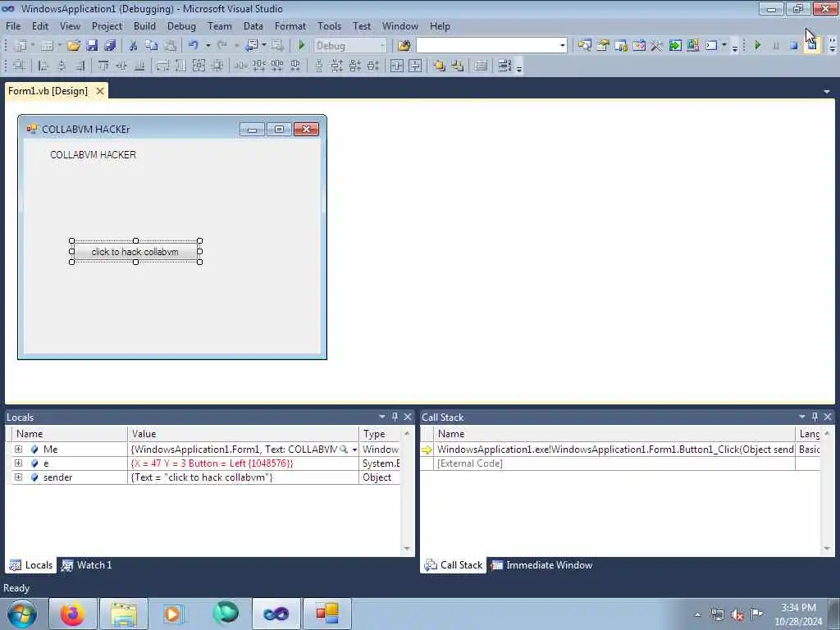The image size is (840, 630).
Task: Align Rights in the layout toolbar
Action: click(x=80, y=66)
